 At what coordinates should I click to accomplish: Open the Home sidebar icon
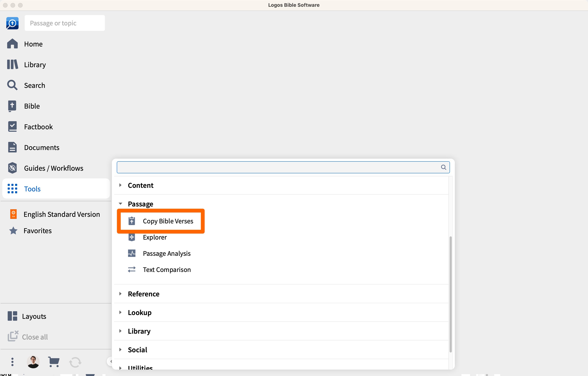tap(12, 44)
